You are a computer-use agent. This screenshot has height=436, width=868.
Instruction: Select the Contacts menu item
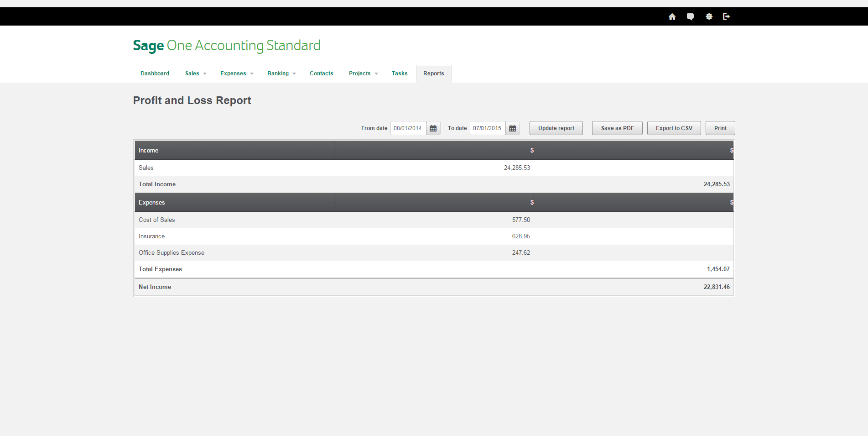point(321,73)
